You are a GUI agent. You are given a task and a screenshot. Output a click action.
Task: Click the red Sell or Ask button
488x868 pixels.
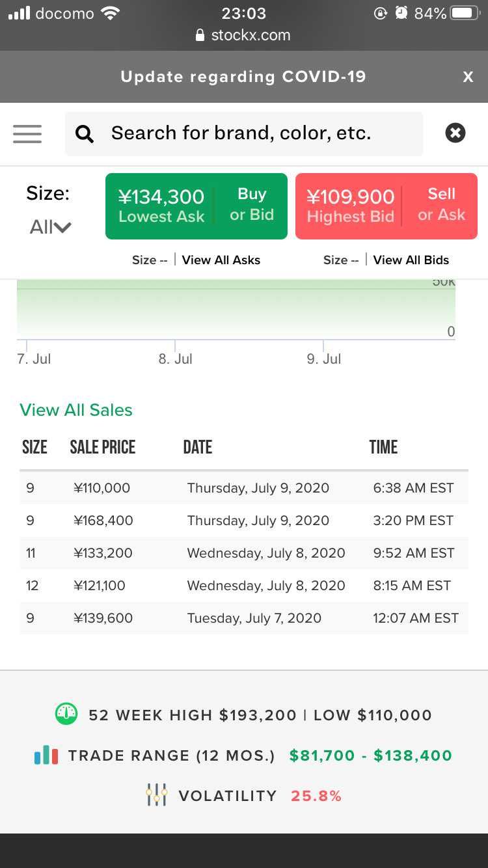[x=386, y=206]
